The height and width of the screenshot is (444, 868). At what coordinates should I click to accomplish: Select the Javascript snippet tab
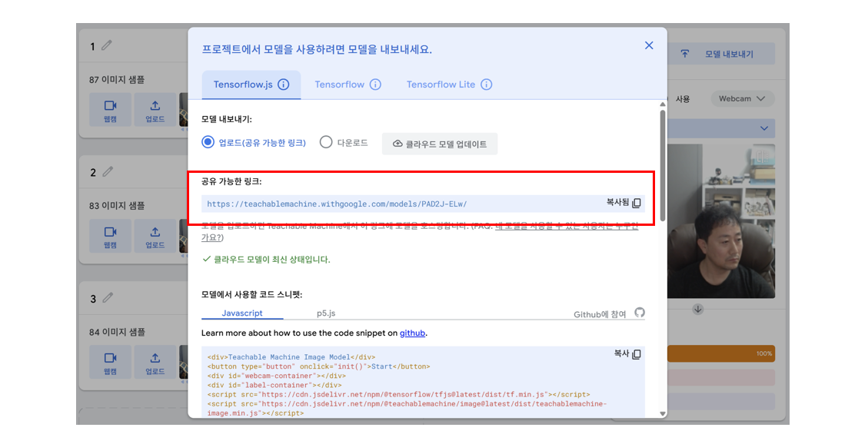coord(242,313)
